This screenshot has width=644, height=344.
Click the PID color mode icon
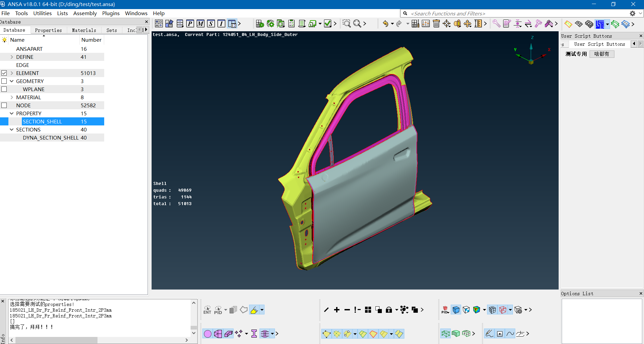[445, 310]
